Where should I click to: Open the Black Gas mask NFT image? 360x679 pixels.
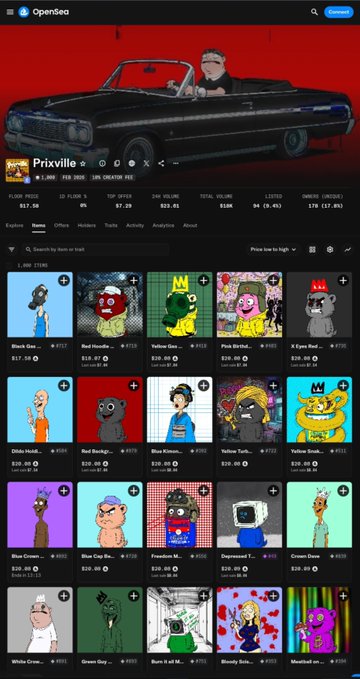[40, 304]
